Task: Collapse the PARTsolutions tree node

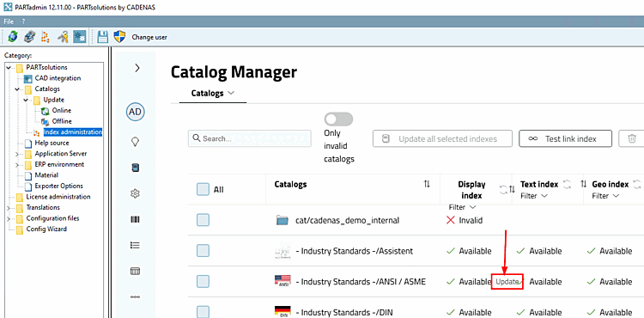Action: click(x=9, y=67)
